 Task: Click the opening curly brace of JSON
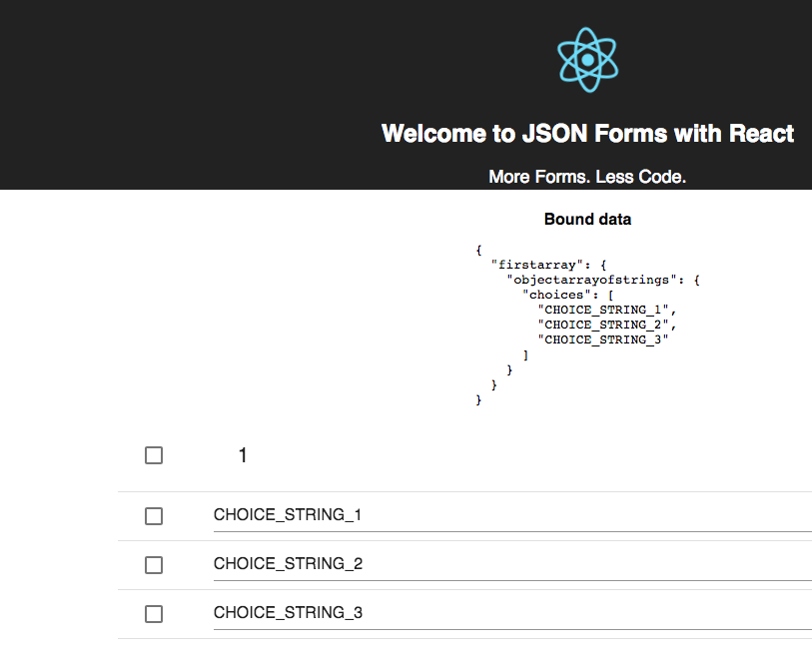pyautogui.click(x=479, y=250)
